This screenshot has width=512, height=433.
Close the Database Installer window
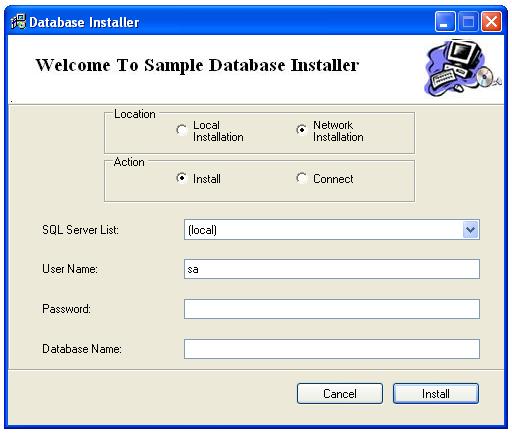[x=491, y=22]
